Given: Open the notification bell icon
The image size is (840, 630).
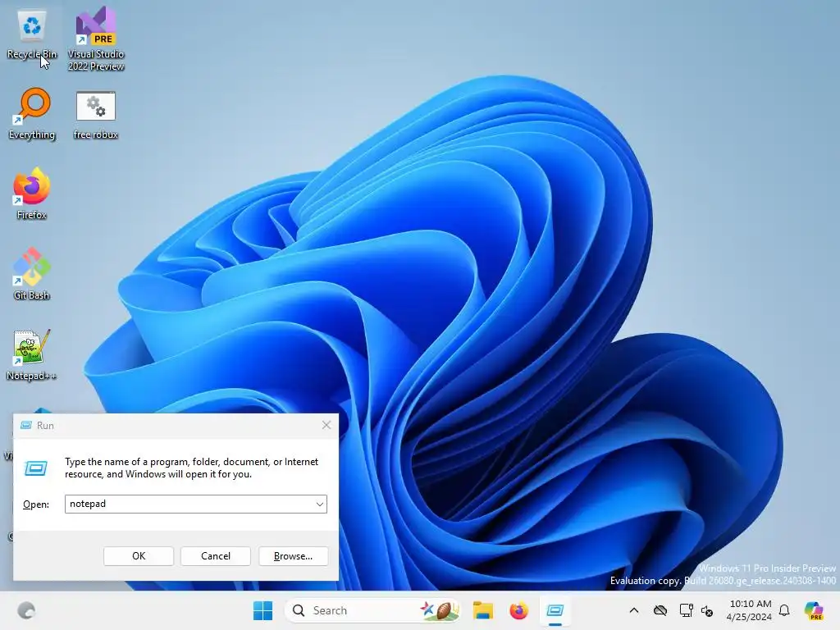Looking at the screenshot, I should tap(784, 610).
